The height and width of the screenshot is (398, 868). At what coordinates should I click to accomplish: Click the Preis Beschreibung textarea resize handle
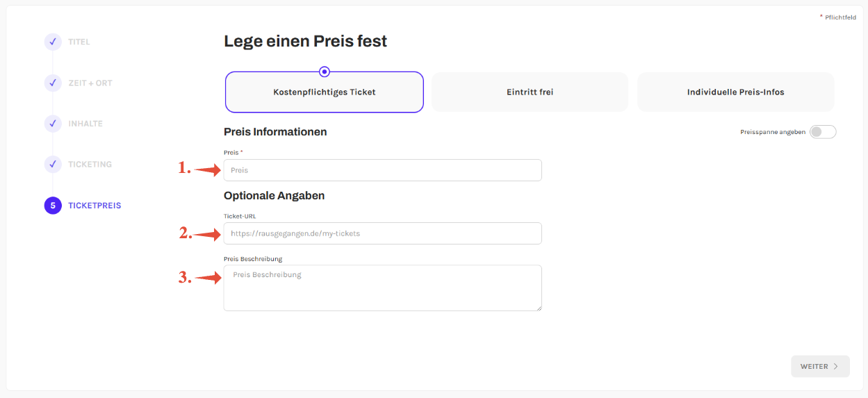[538, 307]
